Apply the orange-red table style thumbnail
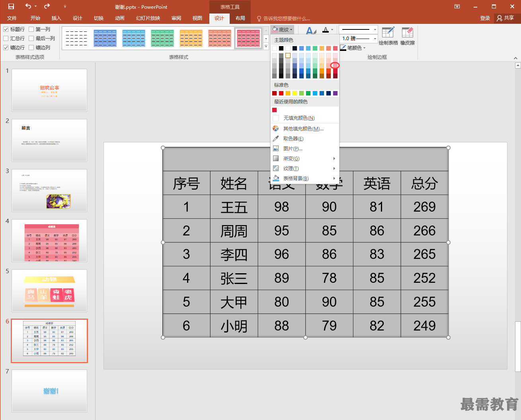 (x=220, y=38)
